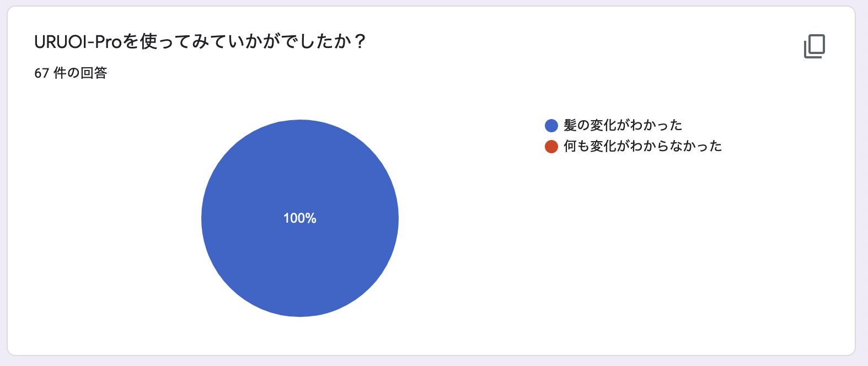The width and height of the screenshot is (868, 366).
Task: Click empty white space below the legend
Action: 634,248
